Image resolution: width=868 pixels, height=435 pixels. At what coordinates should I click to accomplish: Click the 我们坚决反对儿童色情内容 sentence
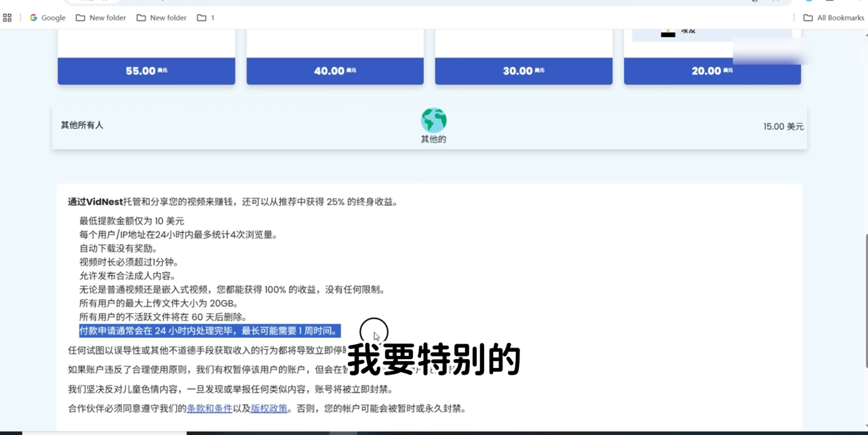(231, 390)
